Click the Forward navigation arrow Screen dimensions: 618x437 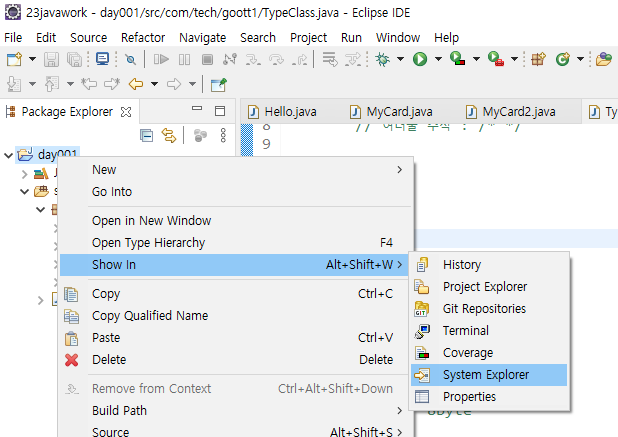click(x=174, y=84)
